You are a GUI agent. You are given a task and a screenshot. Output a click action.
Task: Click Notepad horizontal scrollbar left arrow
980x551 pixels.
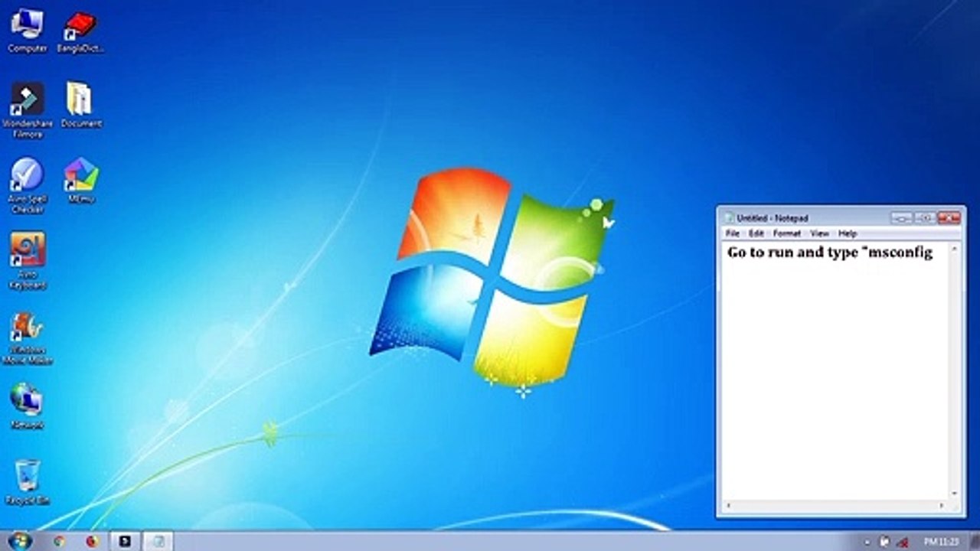(x=727, y=505)
